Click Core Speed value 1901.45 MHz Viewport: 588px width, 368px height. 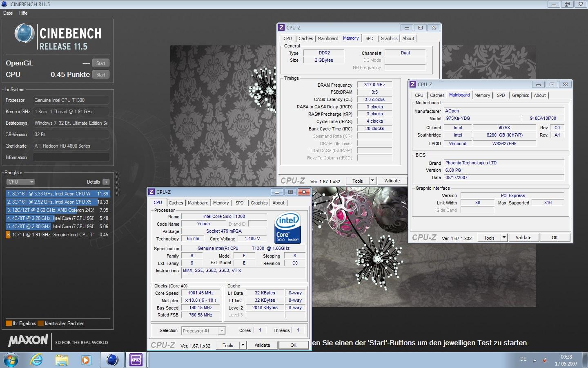pos(201,293)
